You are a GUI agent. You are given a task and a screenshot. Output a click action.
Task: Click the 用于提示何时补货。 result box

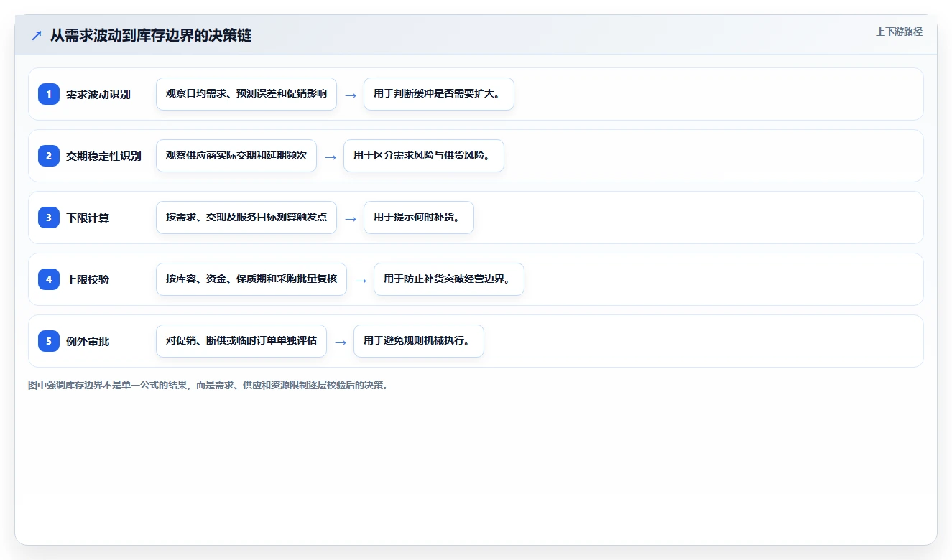(419, 218)
